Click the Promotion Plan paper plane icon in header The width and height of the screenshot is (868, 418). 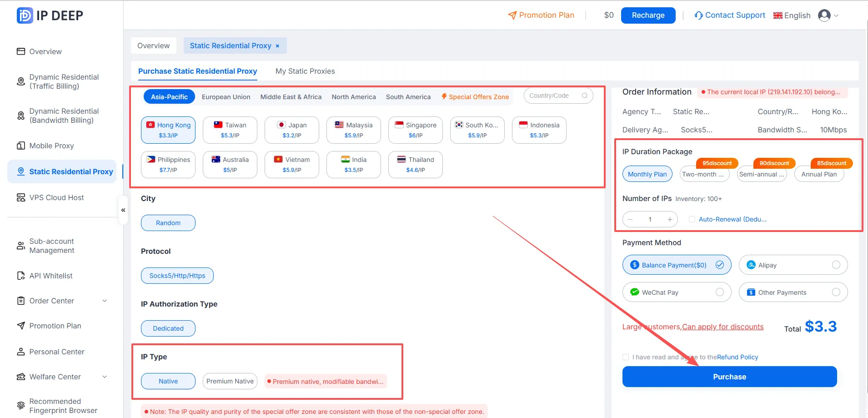512,15
